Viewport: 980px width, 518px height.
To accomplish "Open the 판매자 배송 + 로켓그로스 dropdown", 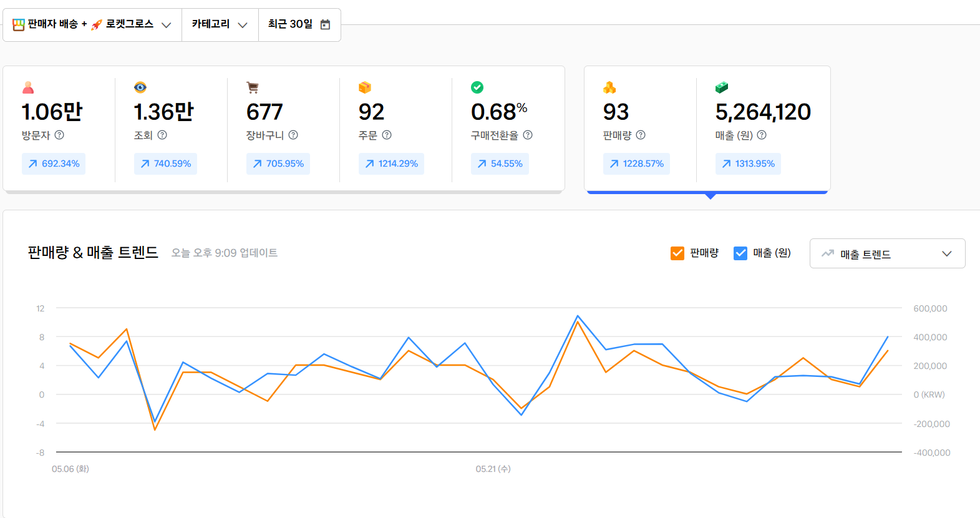I will (x=92, y=24).
